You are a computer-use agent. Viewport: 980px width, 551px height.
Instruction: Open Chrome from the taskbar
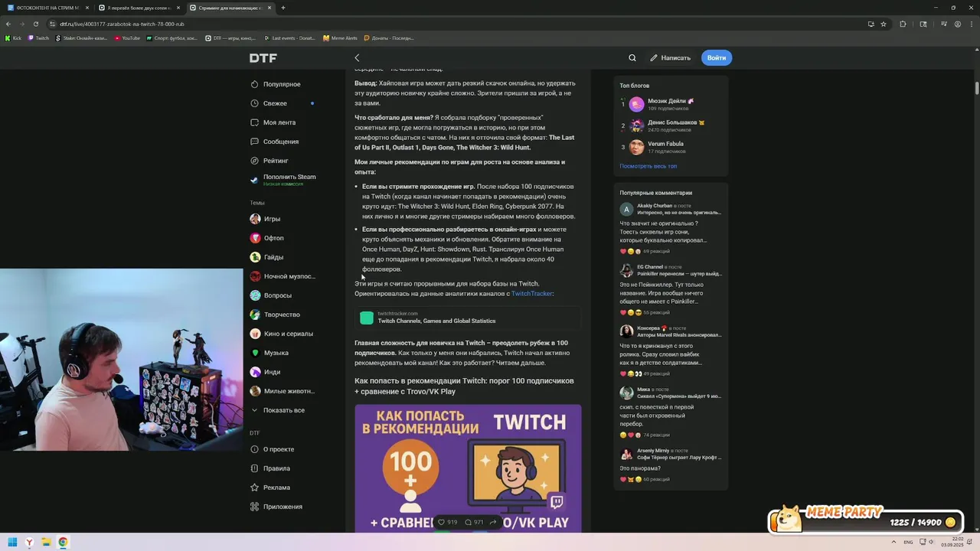point(63,542)
